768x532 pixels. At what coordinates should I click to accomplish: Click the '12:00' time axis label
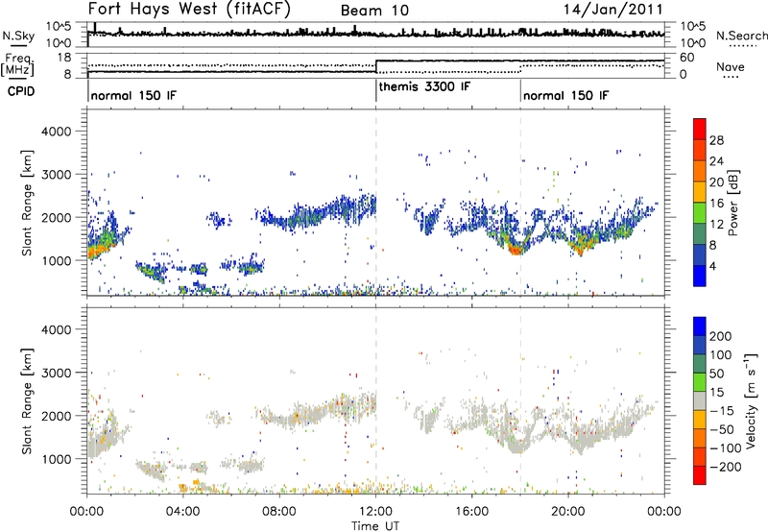click(x=375, y=512)
